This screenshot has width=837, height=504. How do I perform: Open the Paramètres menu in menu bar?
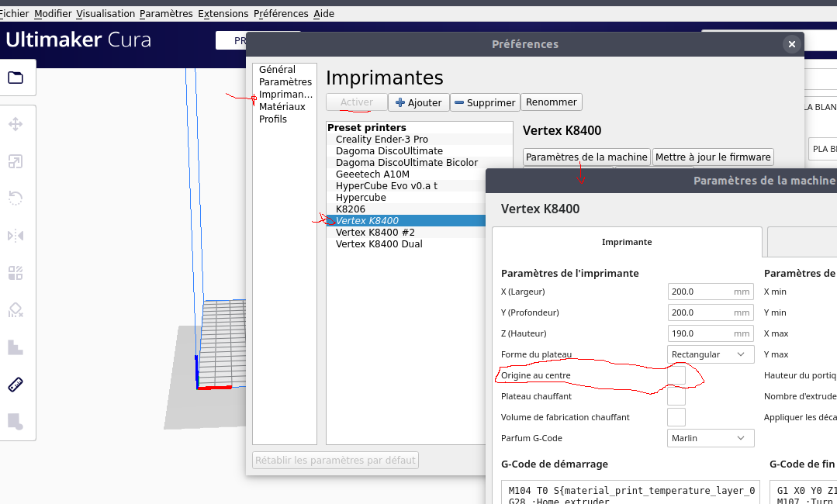point(166,14)
